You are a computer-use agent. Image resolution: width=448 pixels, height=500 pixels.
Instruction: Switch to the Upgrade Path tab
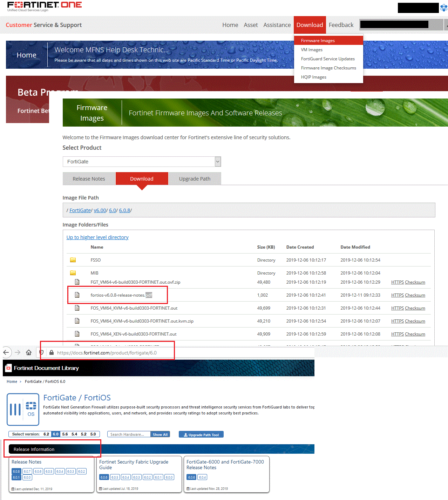click(x=195, y=178)
